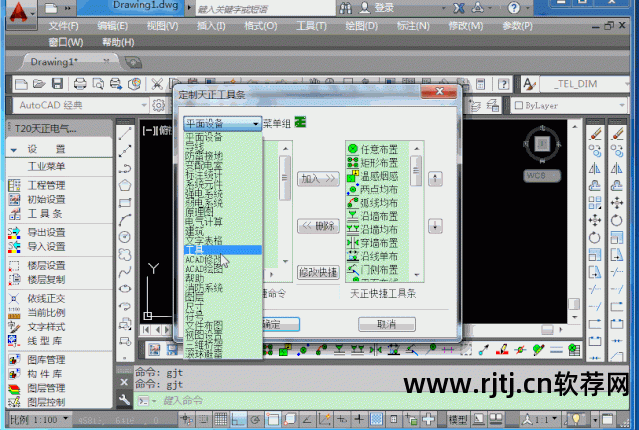The image size is (639, 430).
Task: Choose 消防系统 in the dropdown list
Action: [x=223, y=288]
